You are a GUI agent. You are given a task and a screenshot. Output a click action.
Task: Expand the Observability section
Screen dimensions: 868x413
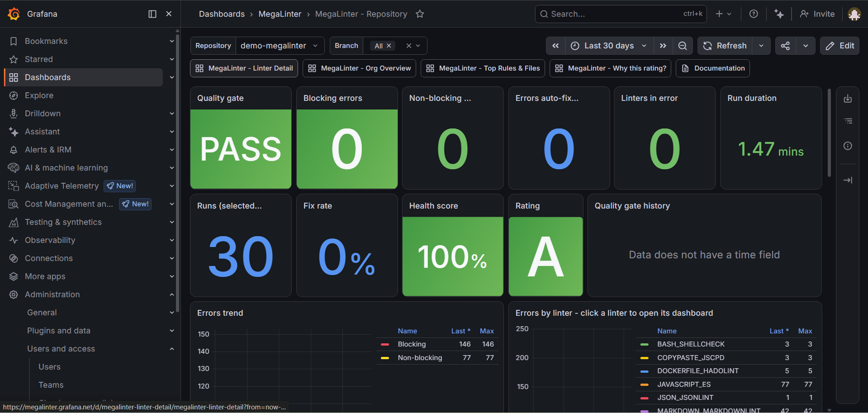pos(172,240)
